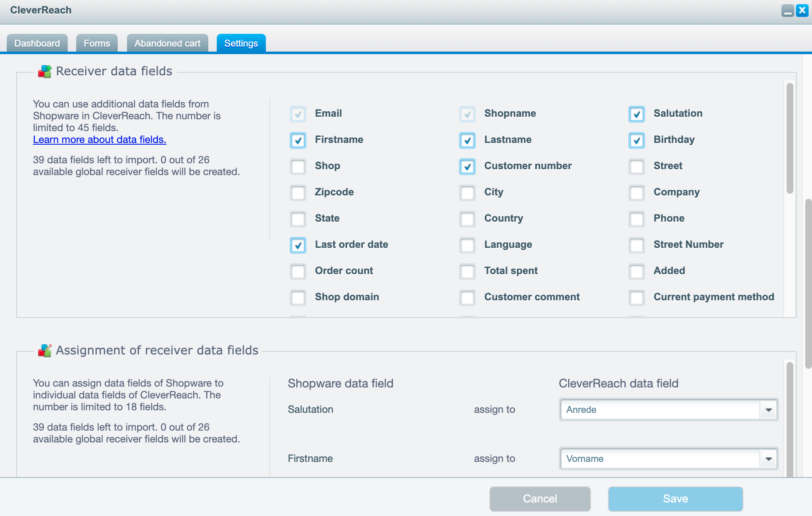Tick the Country checkbox
Viewport: 812px width, 516px height.
[x=467, y=219]
